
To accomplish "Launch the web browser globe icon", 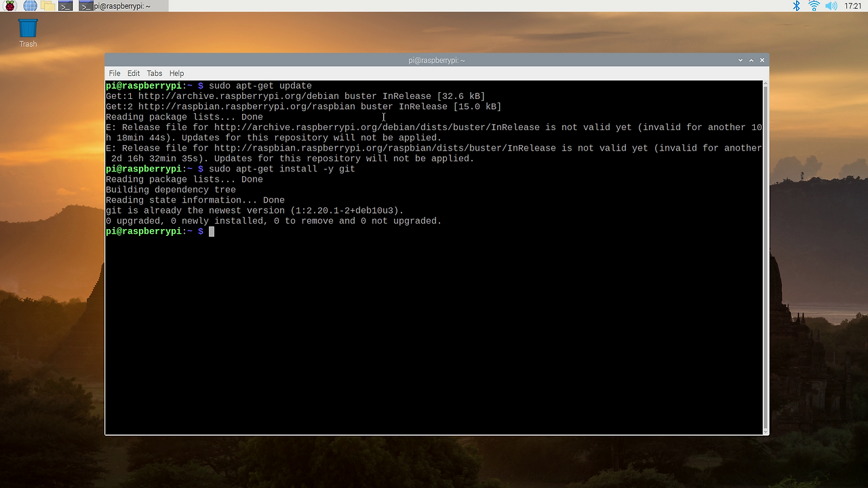I will [x=30, y=6].
